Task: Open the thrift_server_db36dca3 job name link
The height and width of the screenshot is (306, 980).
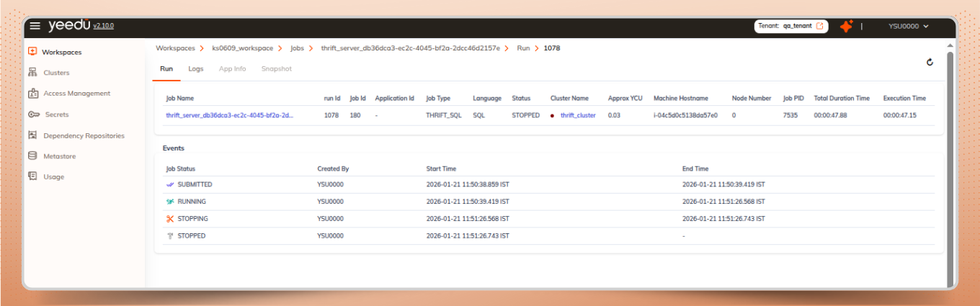Action: point(230,115)
